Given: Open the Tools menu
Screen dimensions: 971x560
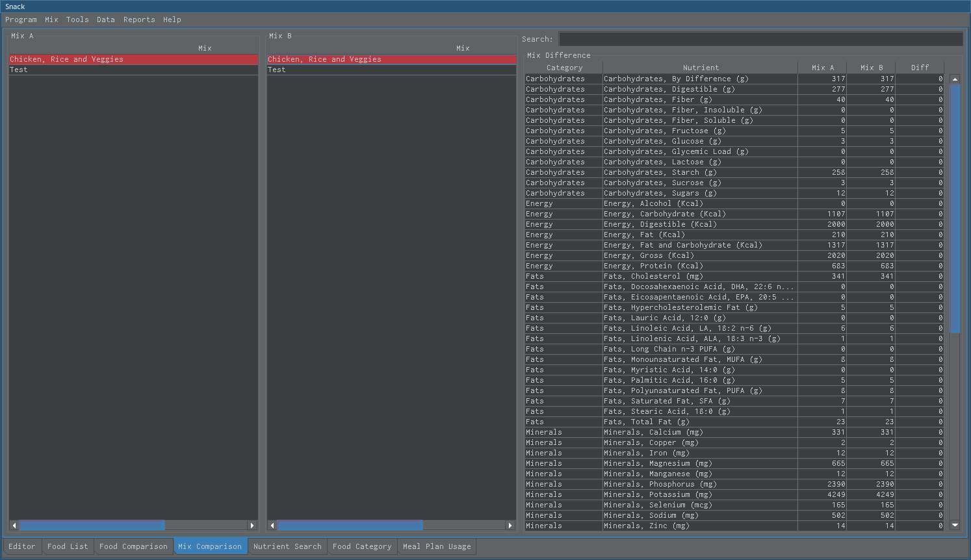Looking at the screenshot, I should tap(77, 19).
